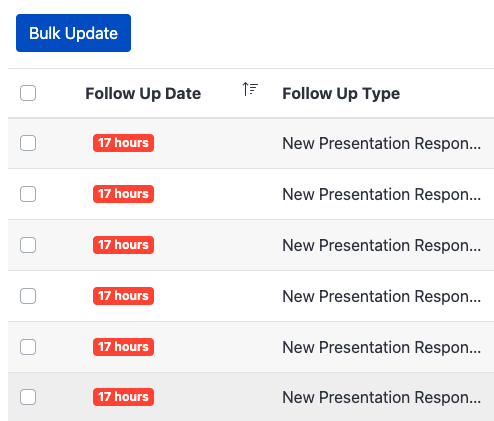Click the last row's 17 hours badge
Screen dimensions: 494x421
point(123,397)
